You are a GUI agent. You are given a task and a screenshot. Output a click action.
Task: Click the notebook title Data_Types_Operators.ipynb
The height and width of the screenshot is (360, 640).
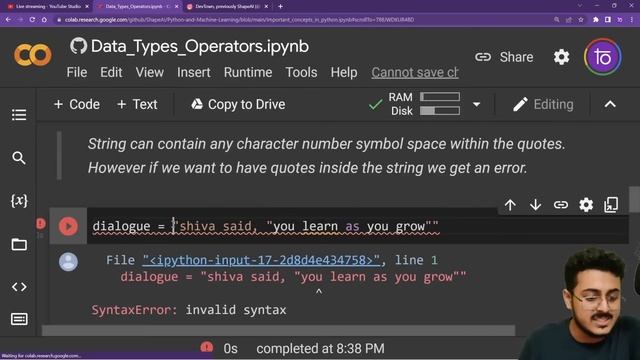pos(200,46)
